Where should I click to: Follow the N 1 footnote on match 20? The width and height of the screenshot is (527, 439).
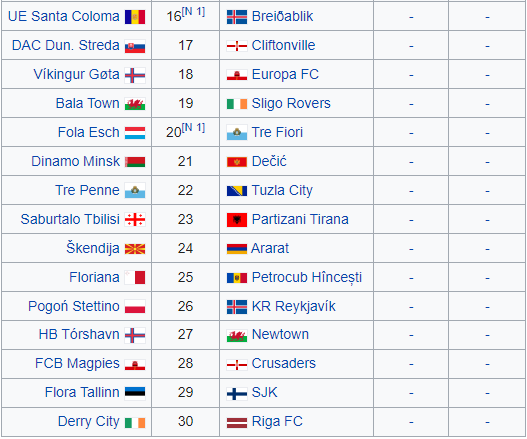[193, 128]
